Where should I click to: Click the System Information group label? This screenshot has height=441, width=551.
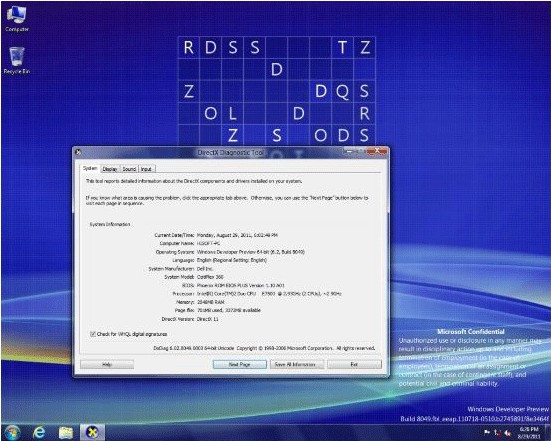tap(110, 224)
